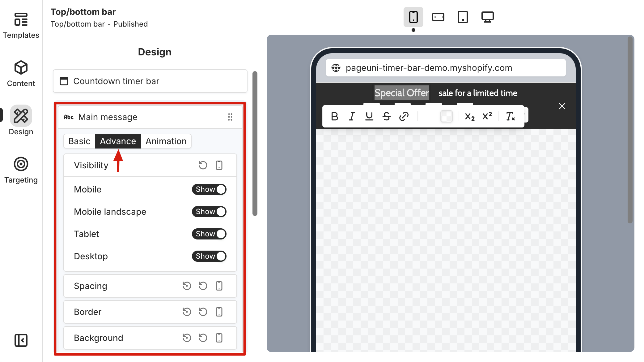Viewport: 644px width, 362px height.
Task: Expand the Spacing section
Action: (x=150, y=286)
